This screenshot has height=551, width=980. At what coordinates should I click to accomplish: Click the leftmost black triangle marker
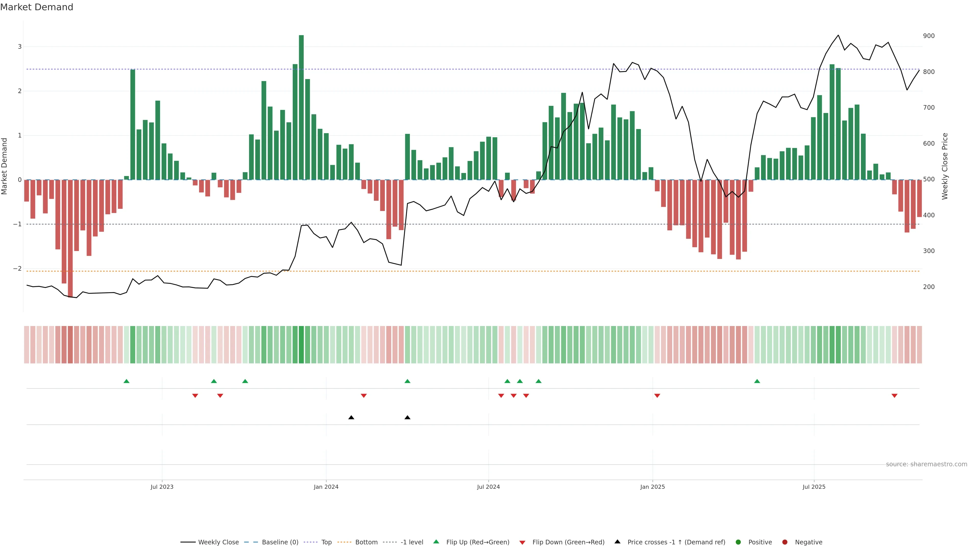351,418
